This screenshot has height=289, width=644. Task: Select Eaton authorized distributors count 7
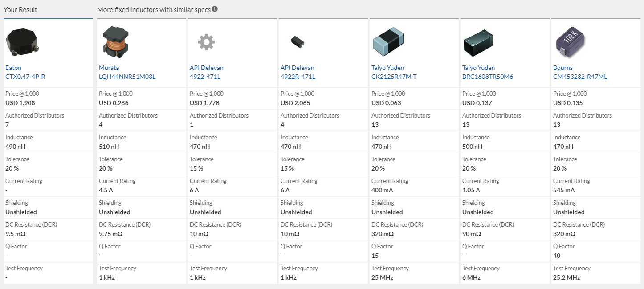[7, 125]
